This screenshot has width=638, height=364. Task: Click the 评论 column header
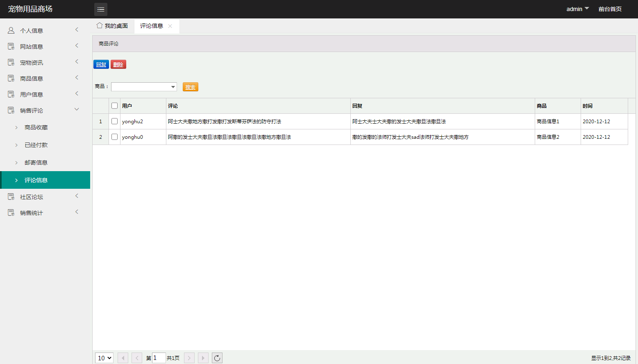click(258, 106)
